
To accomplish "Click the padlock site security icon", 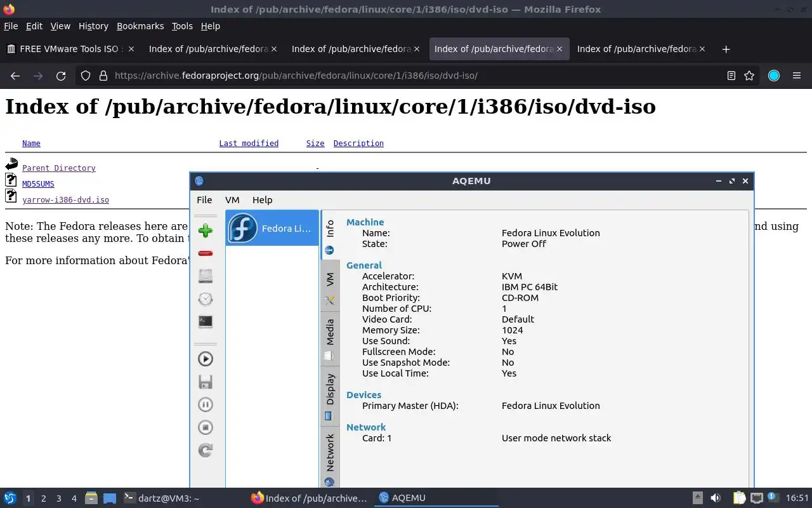I will (x=103, y=76).
